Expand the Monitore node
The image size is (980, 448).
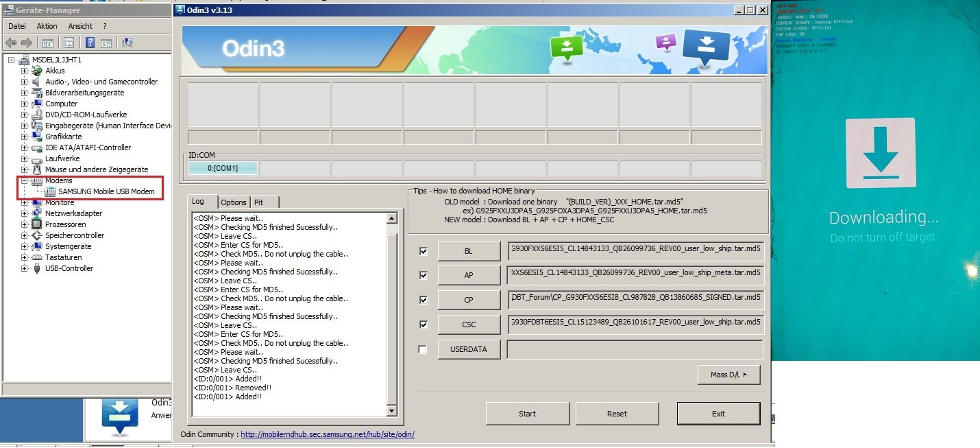tap(25, 202)
